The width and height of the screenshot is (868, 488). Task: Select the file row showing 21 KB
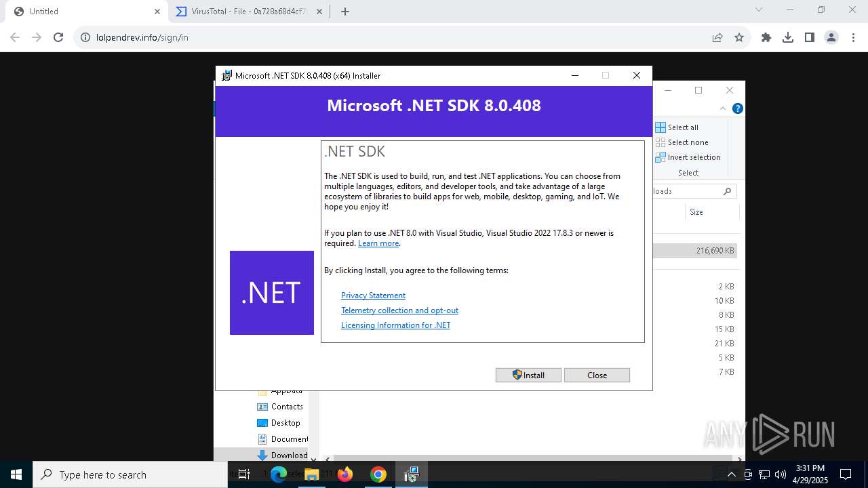(694, 344)
